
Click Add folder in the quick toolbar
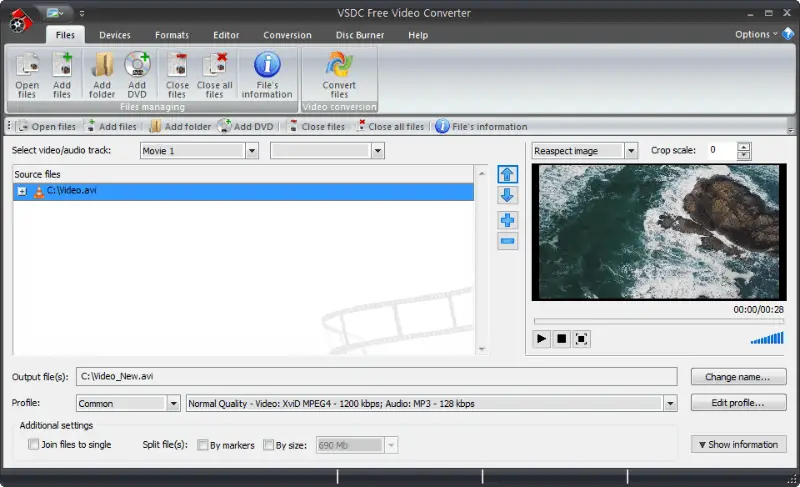181,126
